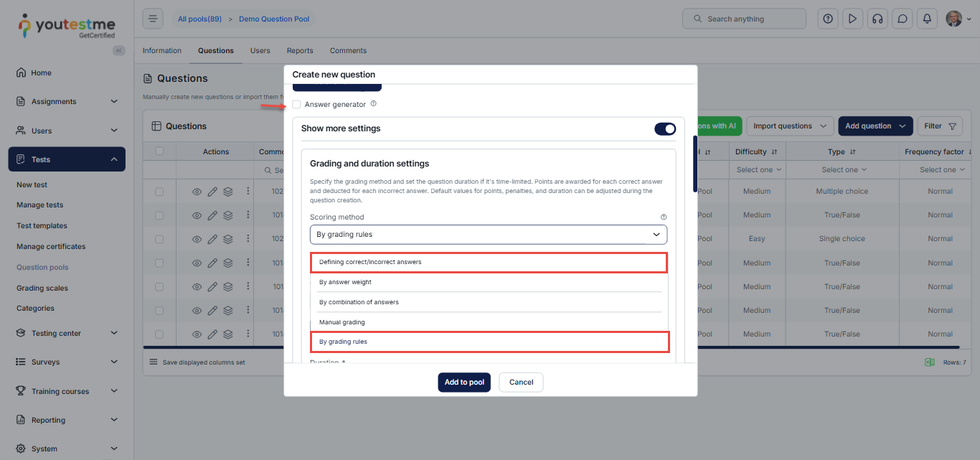Open the headset support icon
Screen dimensions: 980x460
[x=877, y=19]
